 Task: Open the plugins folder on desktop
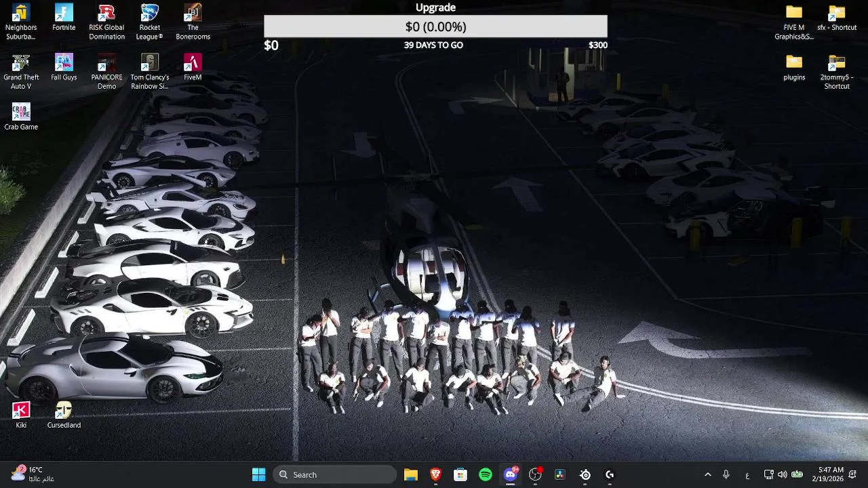(794, 68)
